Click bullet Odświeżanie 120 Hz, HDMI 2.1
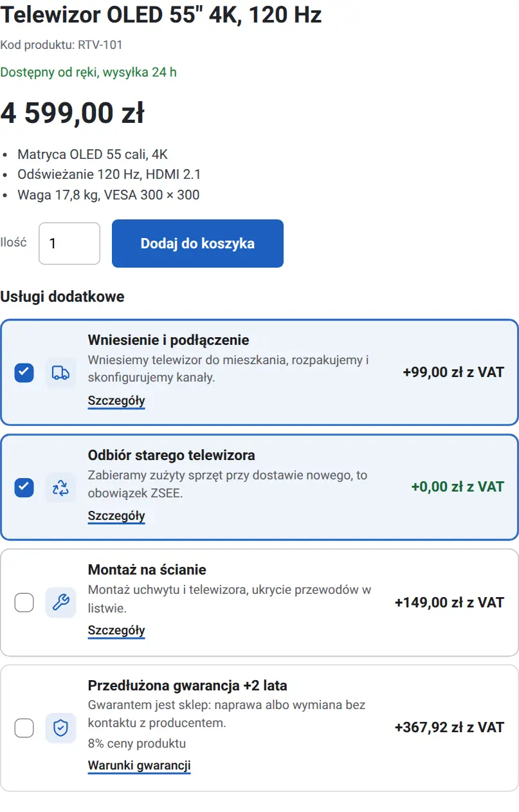This screenshot has height=812, width=519. click(x=109, y=174)
